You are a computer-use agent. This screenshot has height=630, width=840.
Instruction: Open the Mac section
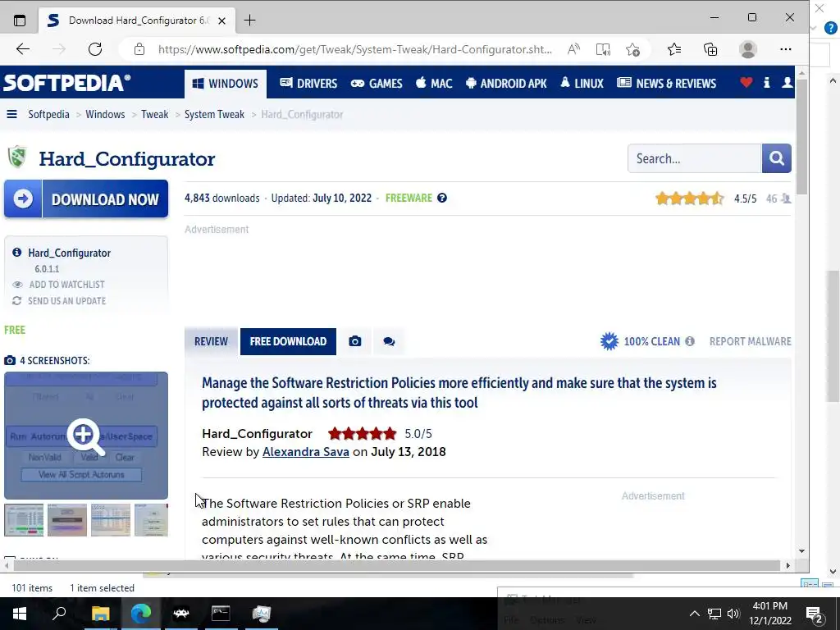[x=434, y=84]
